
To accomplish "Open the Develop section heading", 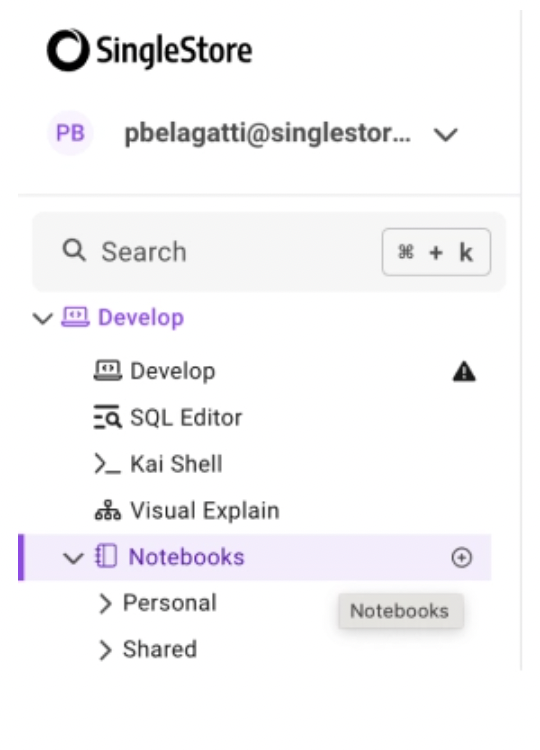I will click(x=141, y=318).
